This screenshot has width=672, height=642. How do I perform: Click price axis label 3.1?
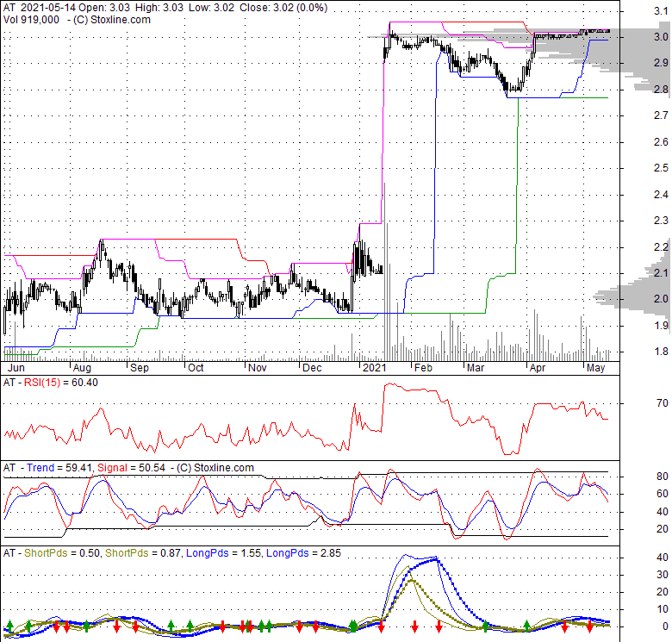point(662,11)
